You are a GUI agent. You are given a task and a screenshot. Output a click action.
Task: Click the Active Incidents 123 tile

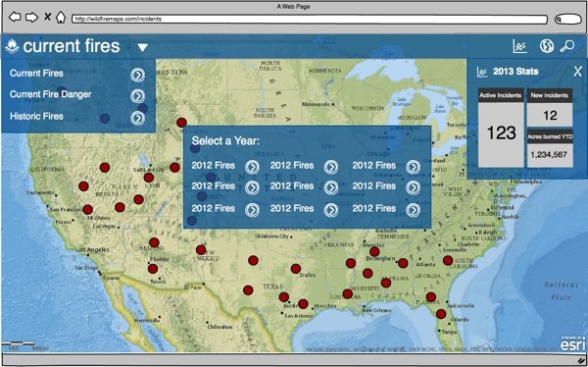pyautogui.click(x=501, y=128)
